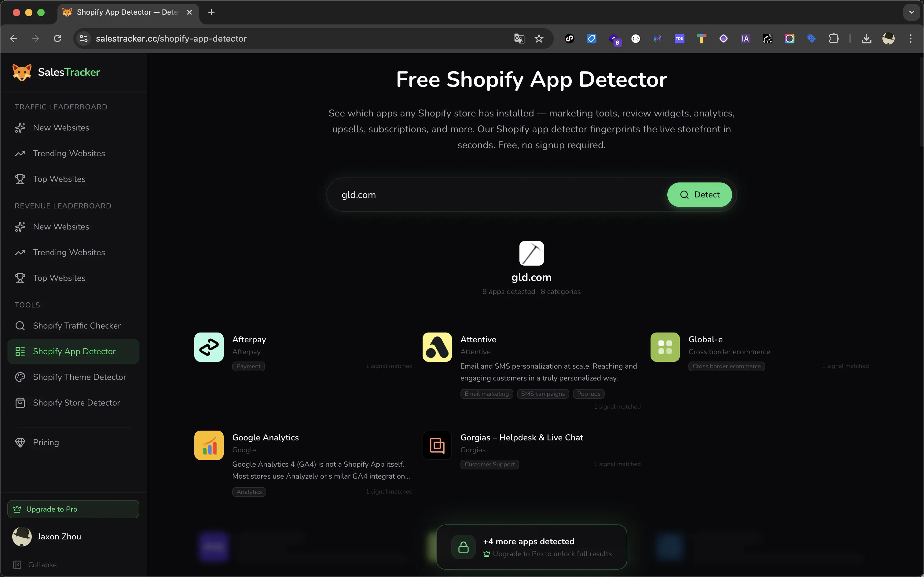
Task: Click the Customer Support tag on Gorgias
Action: point(490,465)
